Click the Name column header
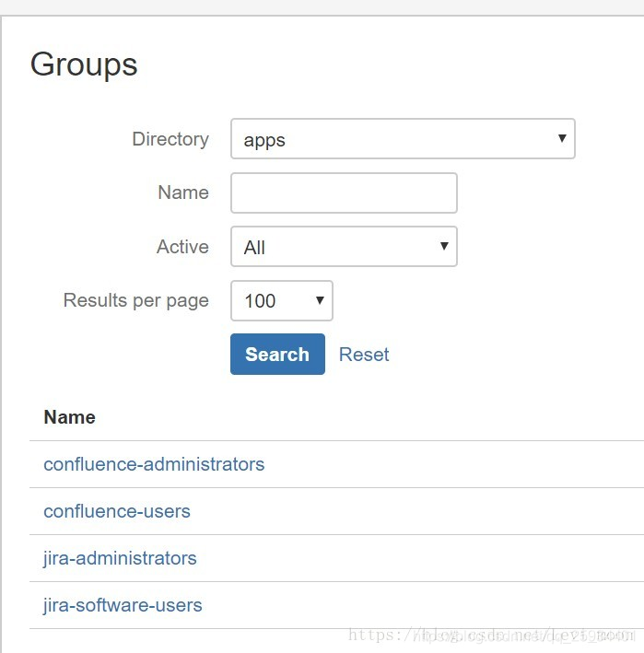Screen dimensions: 644x653 [70, 417]
